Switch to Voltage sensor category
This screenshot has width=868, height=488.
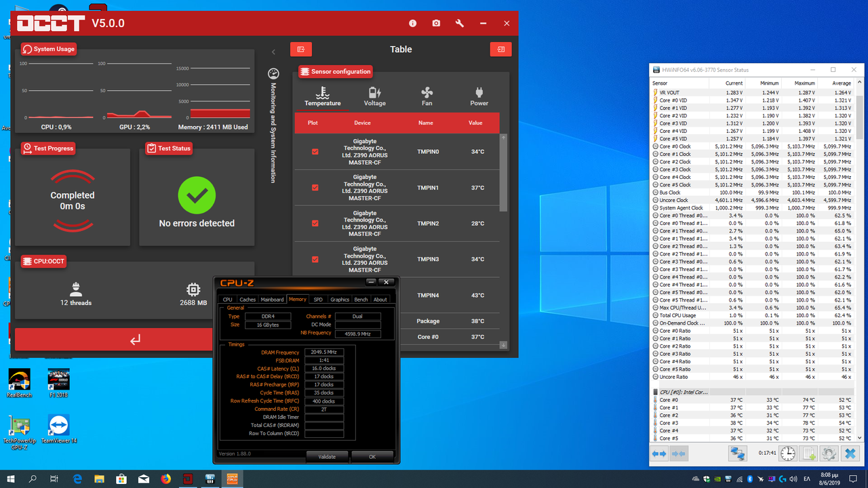[374, 96]
